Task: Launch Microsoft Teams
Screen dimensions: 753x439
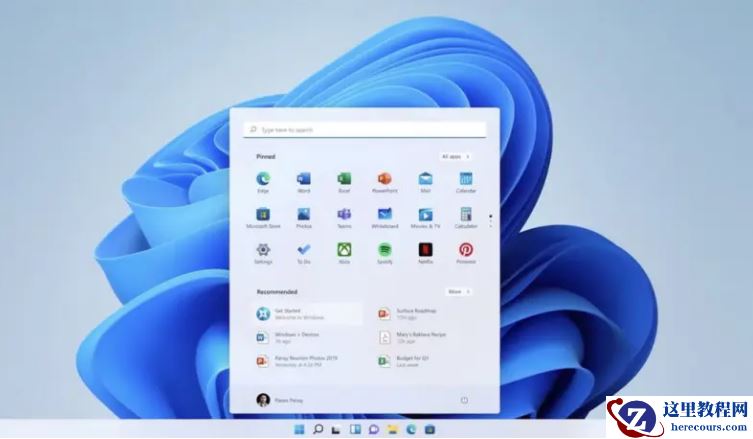Action: (x=344, y=218)
